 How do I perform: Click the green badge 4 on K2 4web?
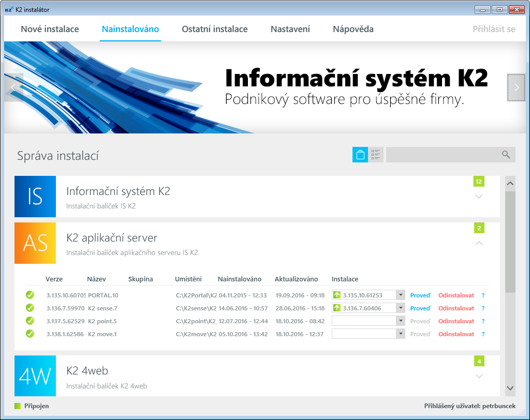click(479, 361)
